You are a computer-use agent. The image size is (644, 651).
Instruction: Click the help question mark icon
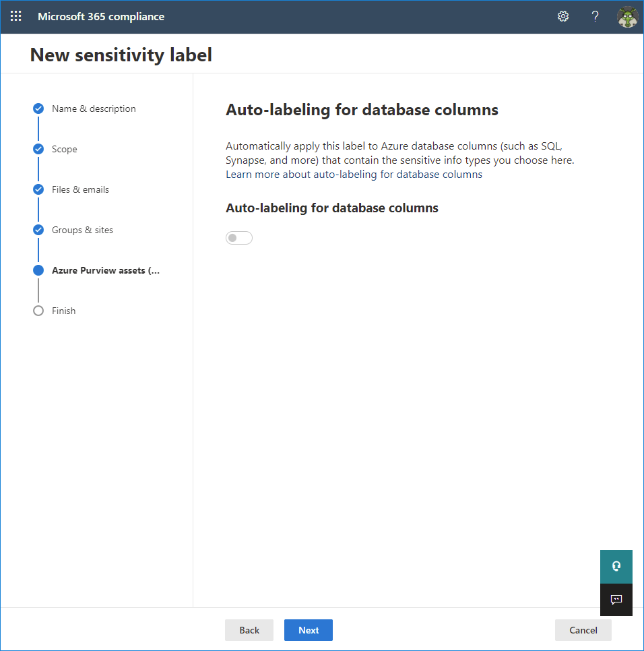click(x=595, y=16)
